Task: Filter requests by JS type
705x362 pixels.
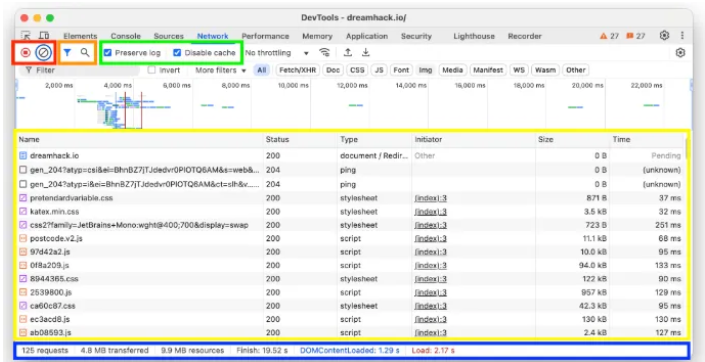Action: (x=379, y=70)
